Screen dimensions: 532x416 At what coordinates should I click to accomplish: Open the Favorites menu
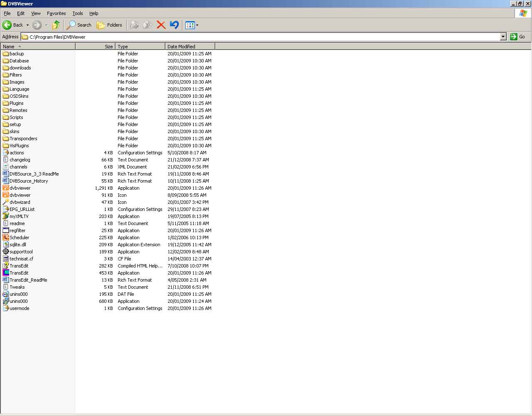[56, 13]
